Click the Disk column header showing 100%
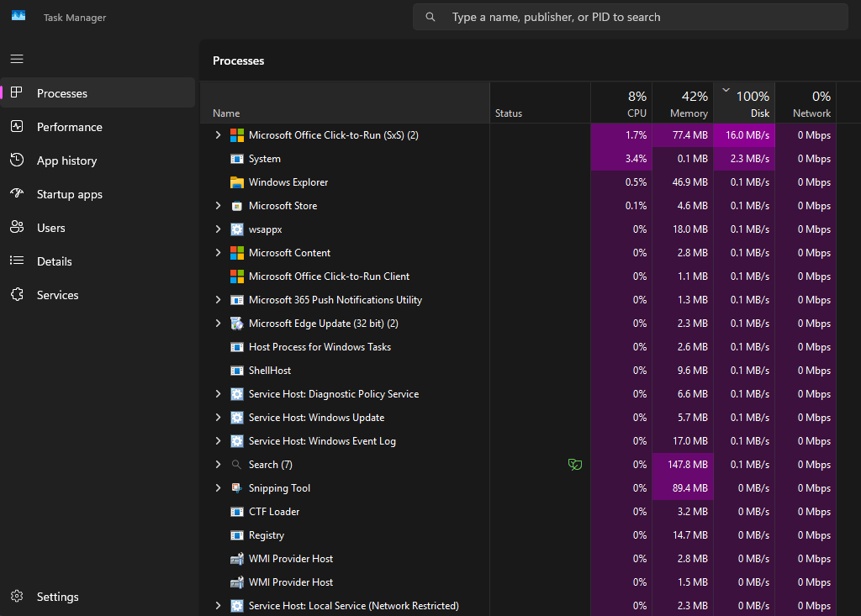 pos(745,103)
